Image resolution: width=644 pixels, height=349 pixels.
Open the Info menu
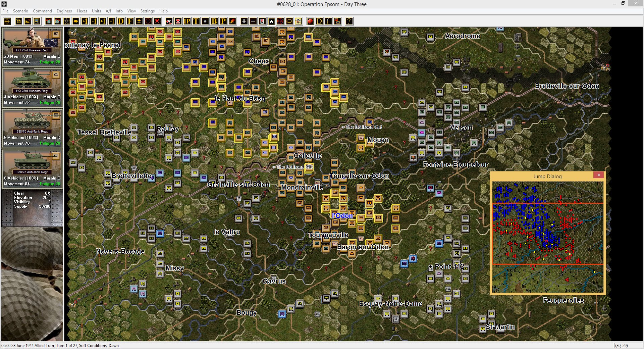pos(119,11)
